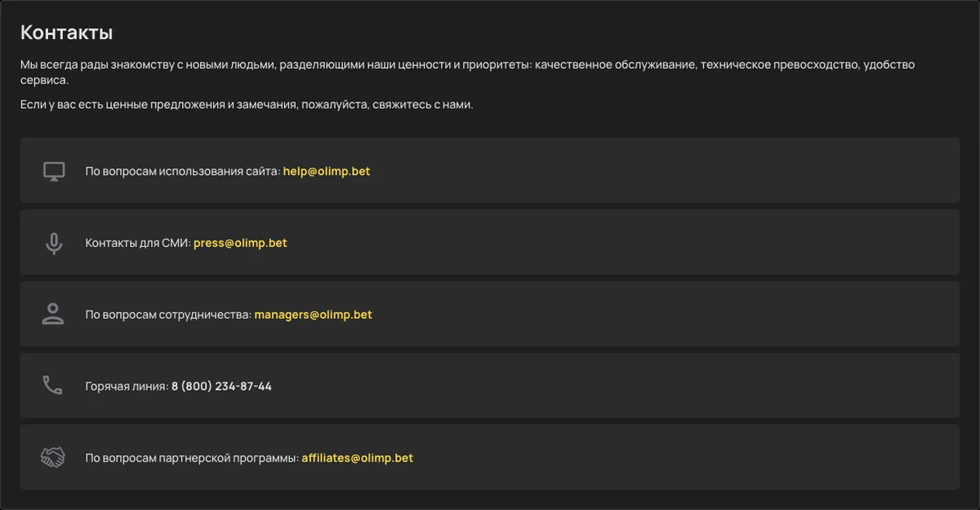Click the microphone icon for press contacts

54,243
